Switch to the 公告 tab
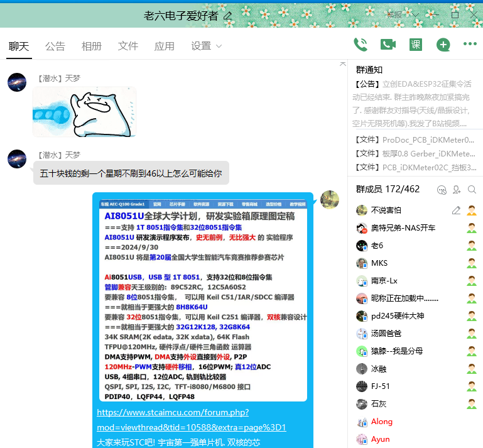 click(55, 46)
